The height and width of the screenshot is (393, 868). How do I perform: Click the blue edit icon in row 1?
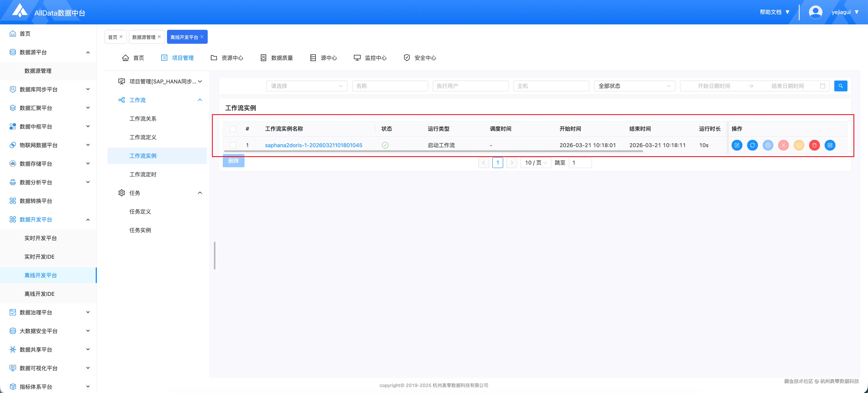click(737, 145)
